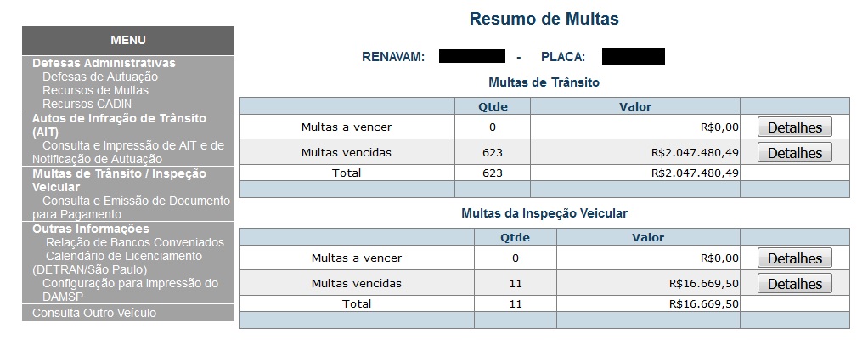Viewport: 868px width, 340px height.
Task: Click the R$2.047.480,49 overdue fines value
Action: point(695,153)
